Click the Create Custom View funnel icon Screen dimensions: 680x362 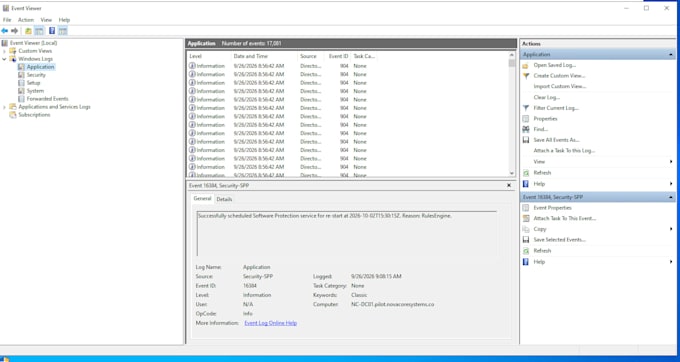[526, 76]
